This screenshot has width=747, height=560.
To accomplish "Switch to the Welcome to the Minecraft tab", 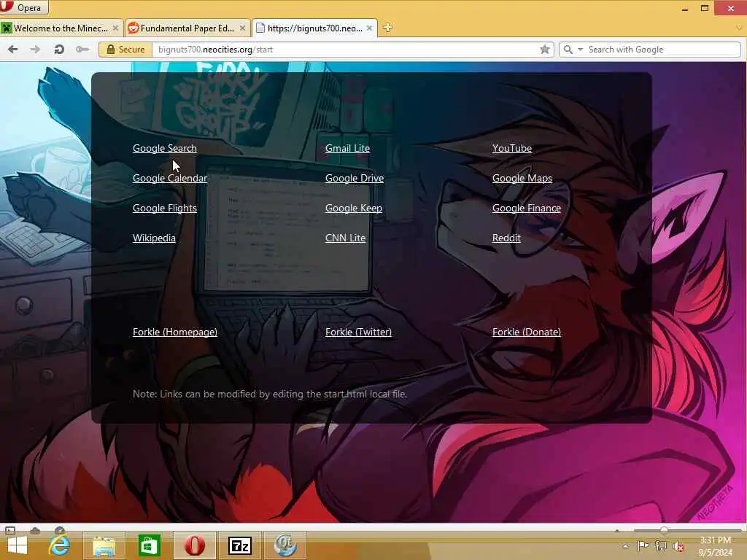I will coord(61,28).
